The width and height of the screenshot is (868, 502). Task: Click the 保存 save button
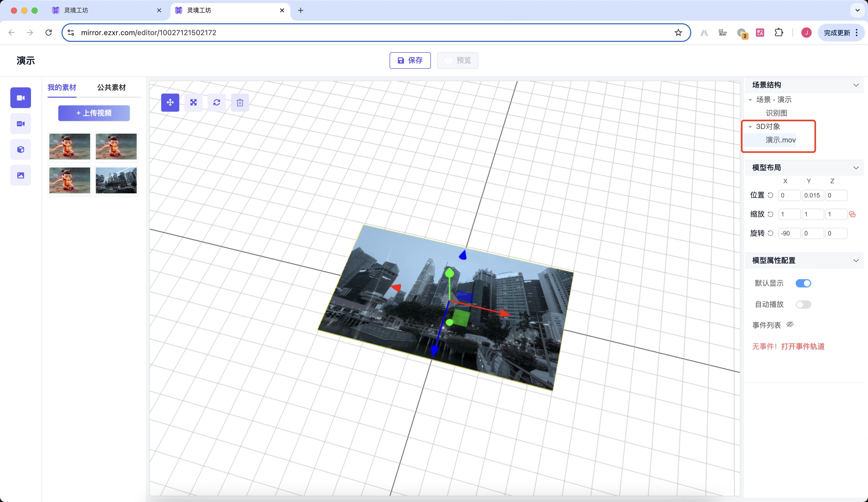point(410,60)
